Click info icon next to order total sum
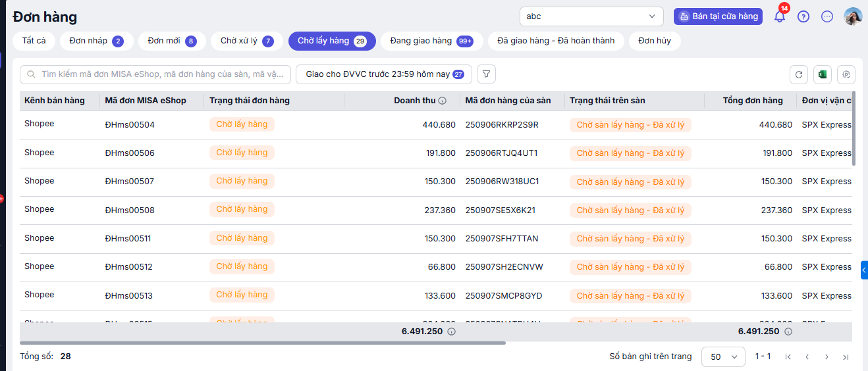Image resolution: width=868 pixels, height=371 pixels. pos(788,332)
